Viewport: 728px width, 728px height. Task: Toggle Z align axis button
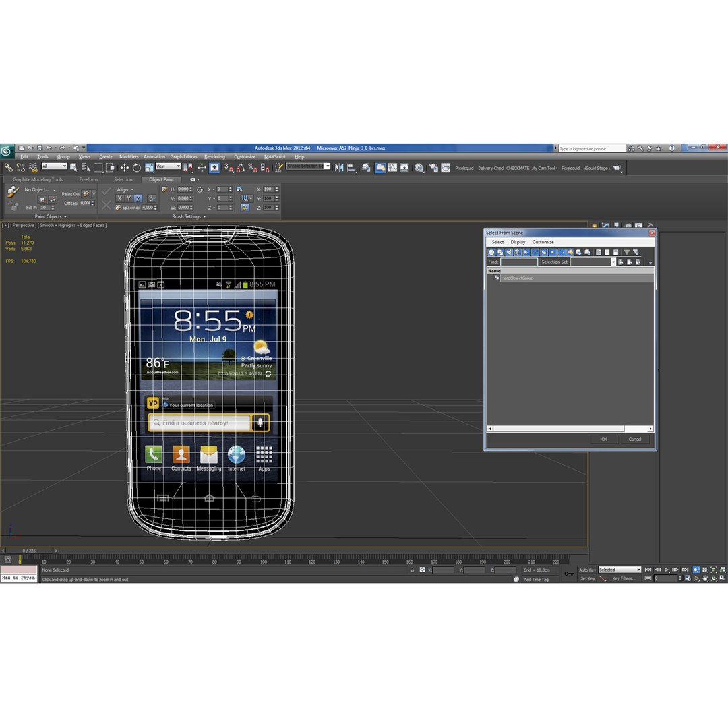[138, 198]
